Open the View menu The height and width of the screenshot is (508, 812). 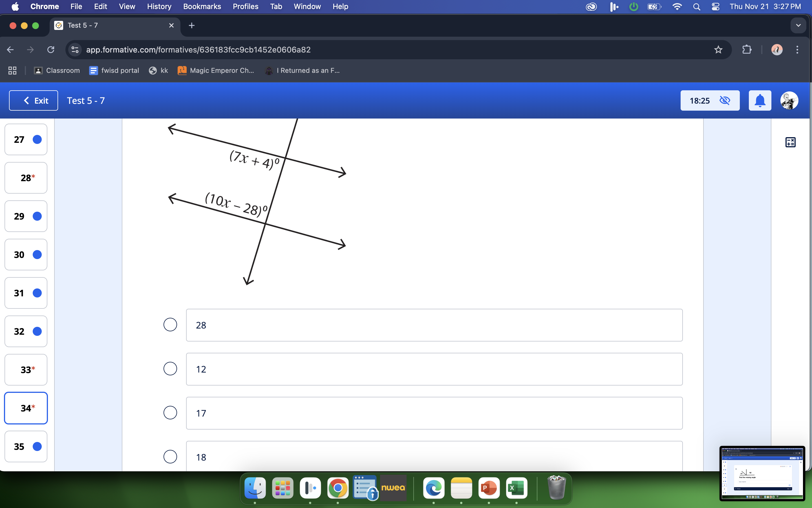127,6
